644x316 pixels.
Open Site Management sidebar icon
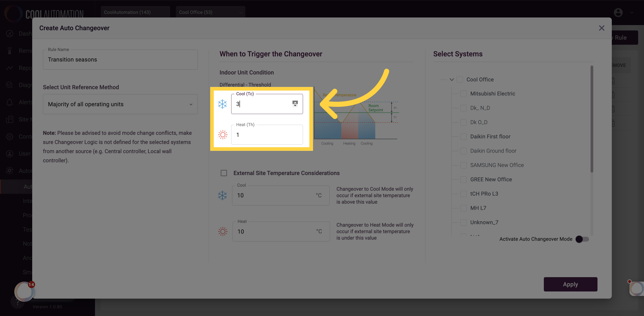[9, 119]
